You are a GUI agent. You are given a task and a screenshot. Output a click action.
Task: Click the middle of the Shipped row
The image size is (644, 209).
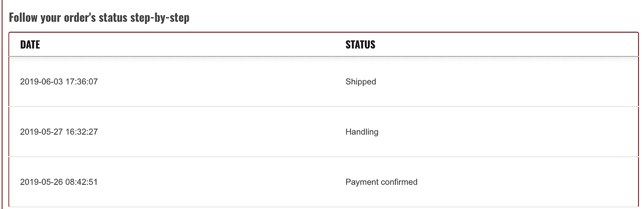click(323, 81)
